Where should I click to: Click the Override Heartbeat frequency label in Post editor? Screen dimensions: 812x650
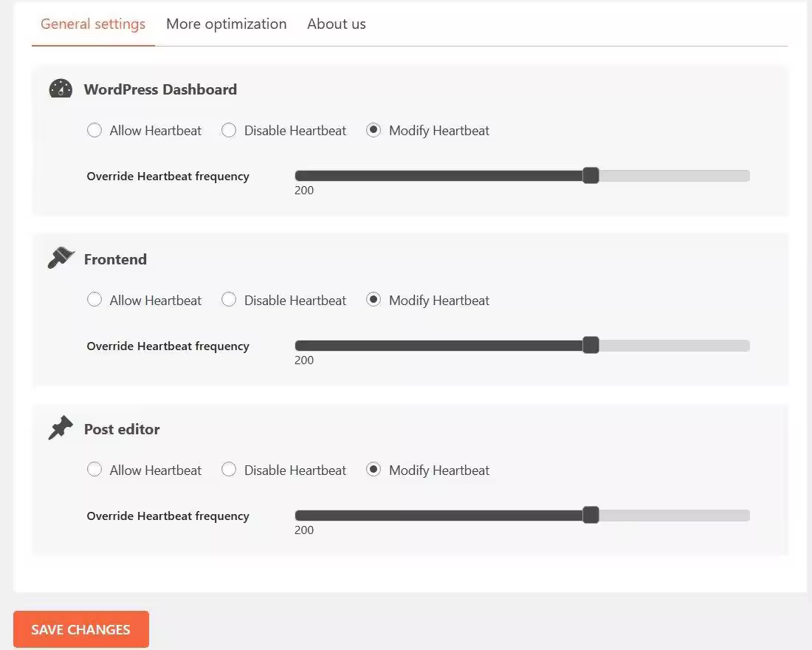[x=168, y=516]
